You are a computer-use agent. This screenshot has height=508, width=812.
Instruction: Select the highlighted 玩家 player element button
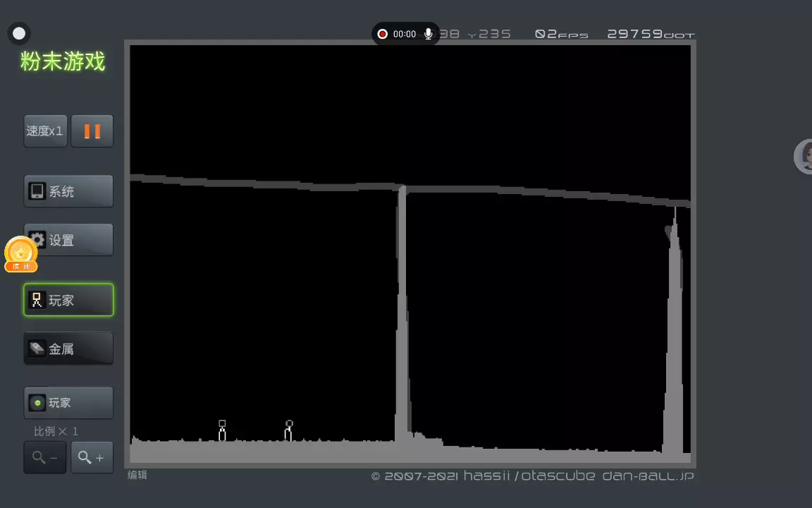pyautogui.click(x=68, y=300)
